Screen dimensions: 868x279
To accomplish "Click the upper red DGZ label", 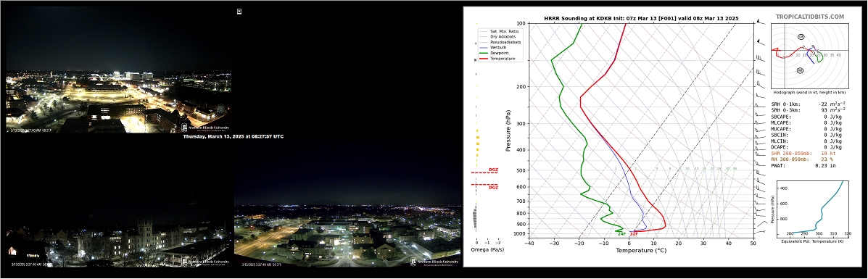I will [x=493, y=170].
